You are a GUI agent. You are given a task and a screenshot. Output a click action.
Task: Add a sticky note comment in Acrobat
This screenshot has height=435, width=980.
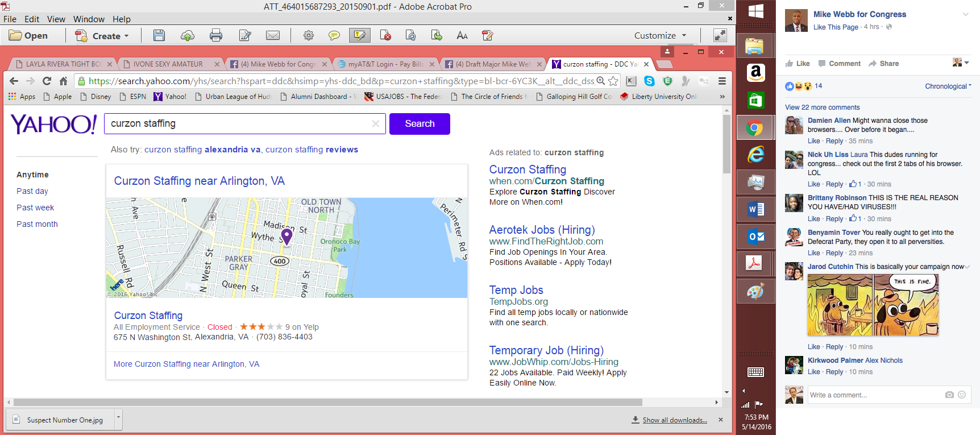[334, 35]
